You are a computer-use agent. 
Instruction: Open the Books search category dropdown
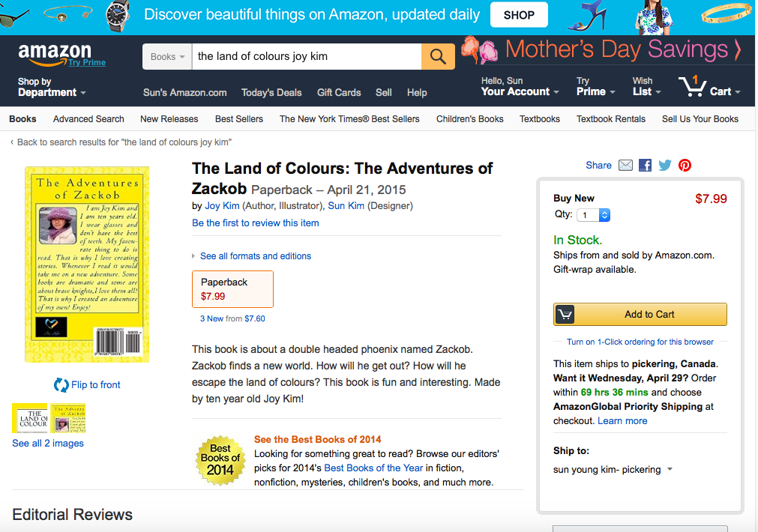pyautogui.click(x=167, y=56)
